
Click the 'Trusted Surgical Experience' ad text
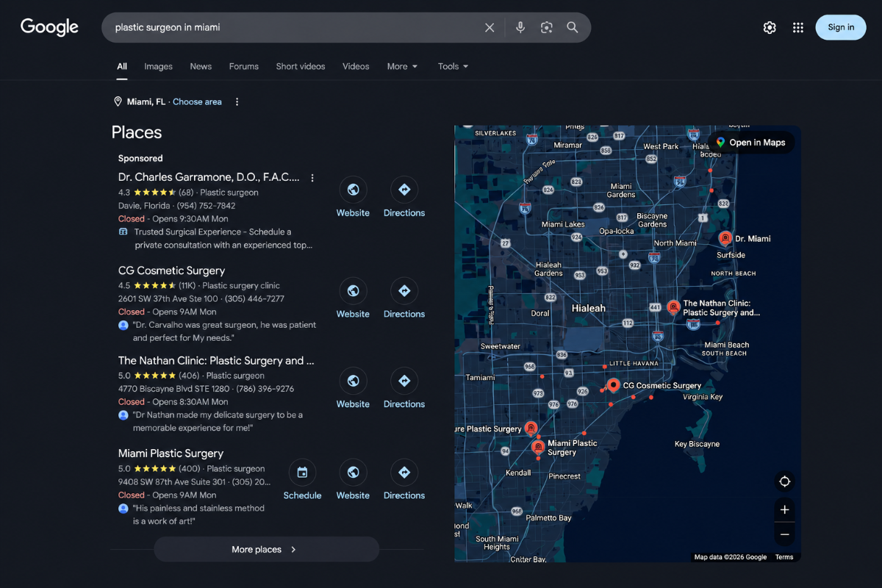click(x=223, y=238)
